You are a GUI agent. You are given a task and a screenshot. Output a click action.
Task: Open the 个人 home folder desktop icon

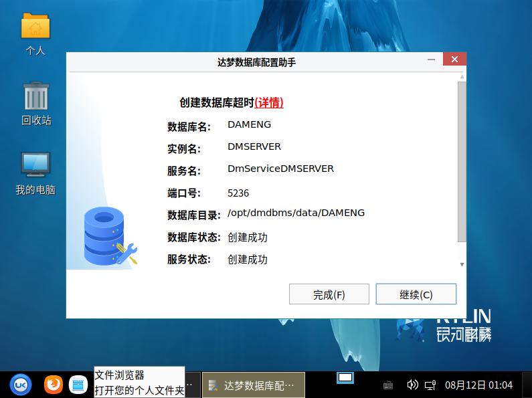pos(35,33)
